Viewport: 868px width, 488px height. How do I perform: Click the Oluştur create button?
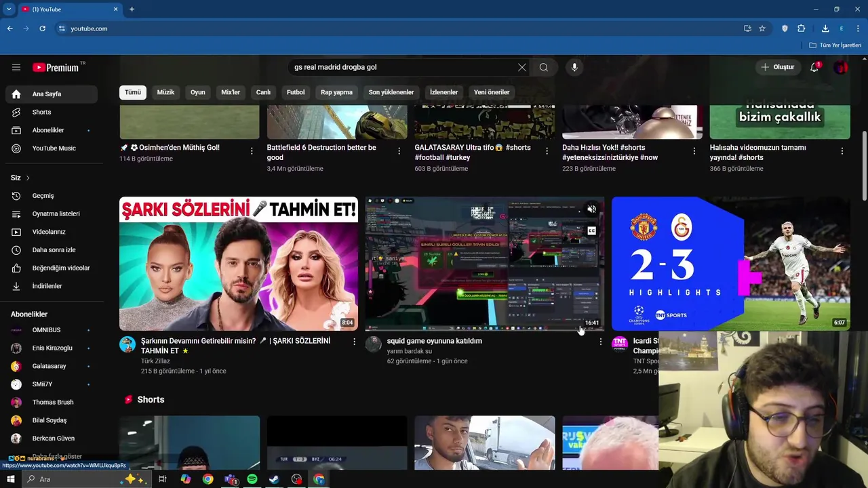778,67
